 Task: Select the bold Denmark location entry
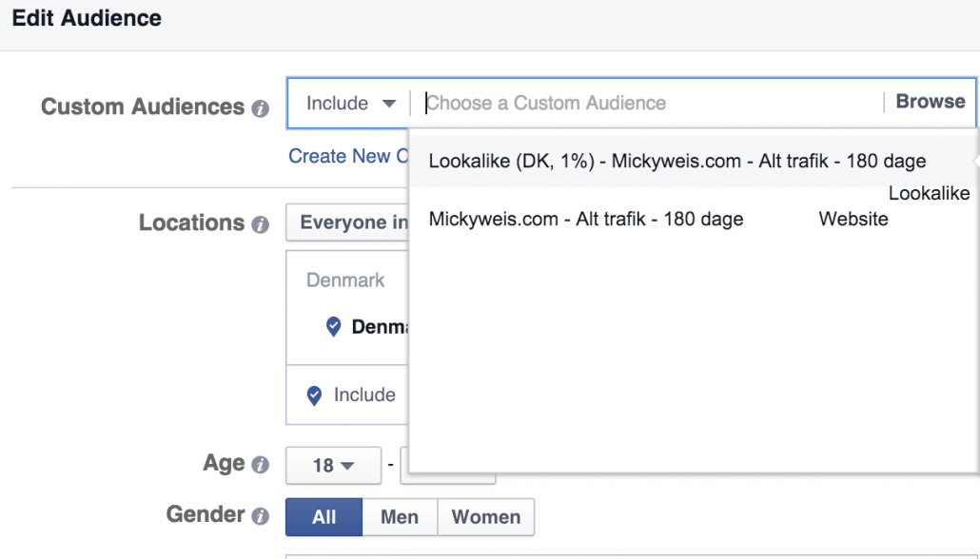tap(380, 327)
